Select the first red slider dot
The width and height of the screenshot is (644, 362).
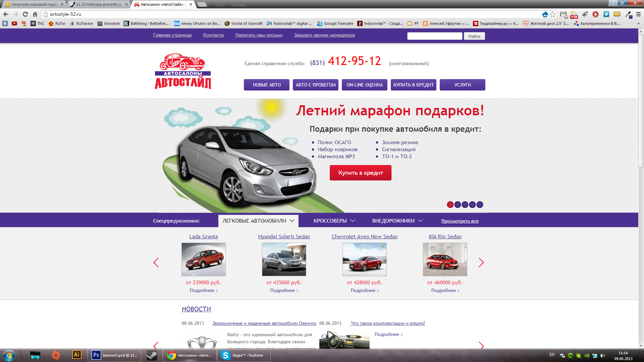tap(450, 204)
